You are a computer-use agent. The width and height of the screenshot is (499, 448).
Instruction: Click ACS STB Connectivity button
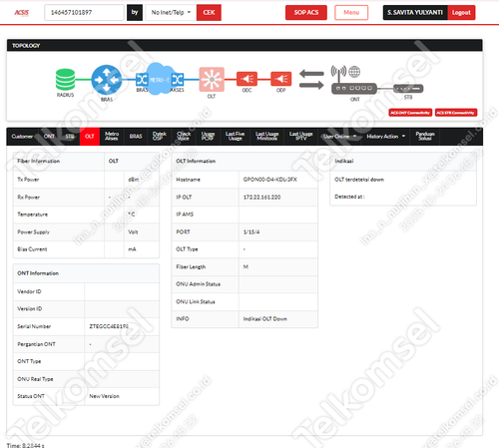click(456, 113)
